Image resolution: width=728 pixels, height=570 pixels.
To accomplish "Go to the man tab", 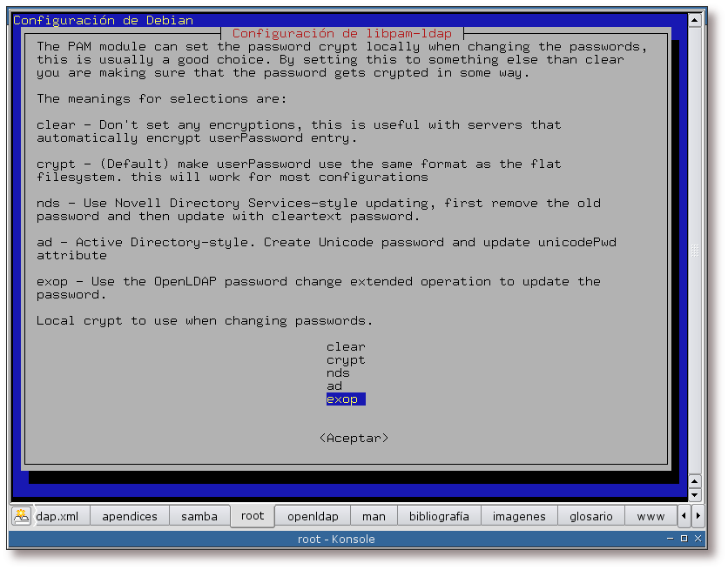I will [374, 516].
